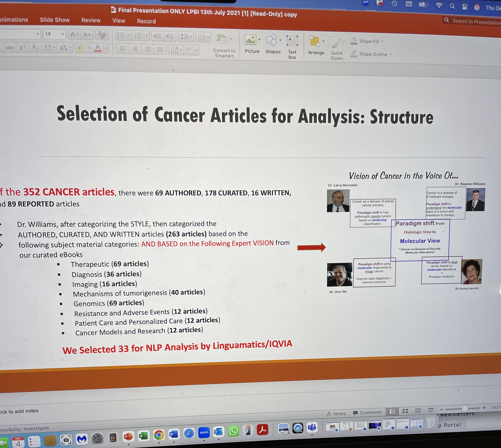Screen dimensions: 501x448
Task: Expand the Shape Fill dropdown arrow
Action: [382, 42]
